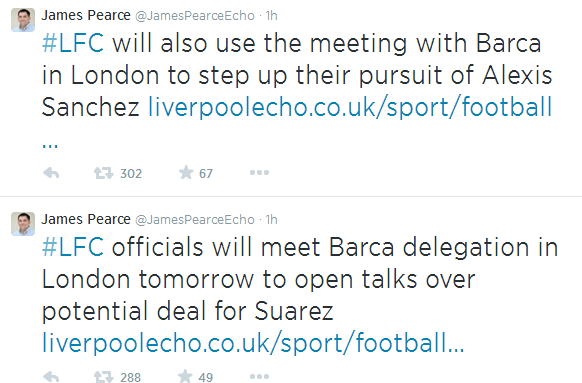
Task: Click the 1h timestamp on first tweet
Action: point(271,16)
